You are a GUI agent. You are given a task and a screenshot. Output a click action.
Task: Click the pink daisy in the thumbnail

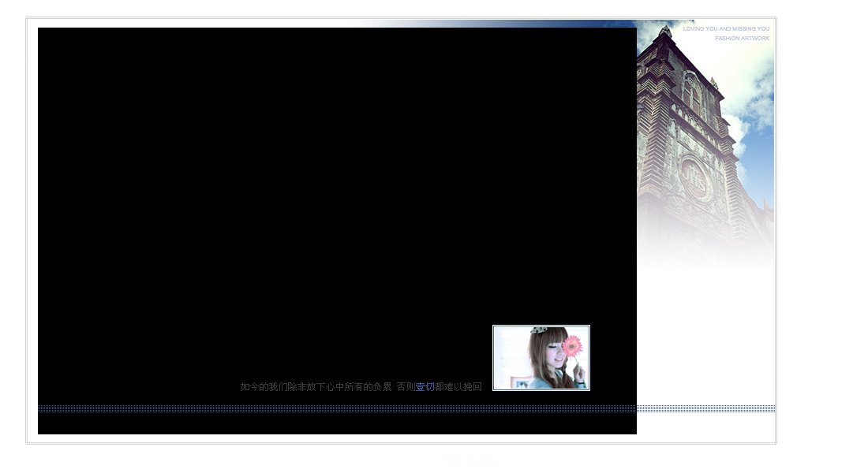tap(572, 346)
